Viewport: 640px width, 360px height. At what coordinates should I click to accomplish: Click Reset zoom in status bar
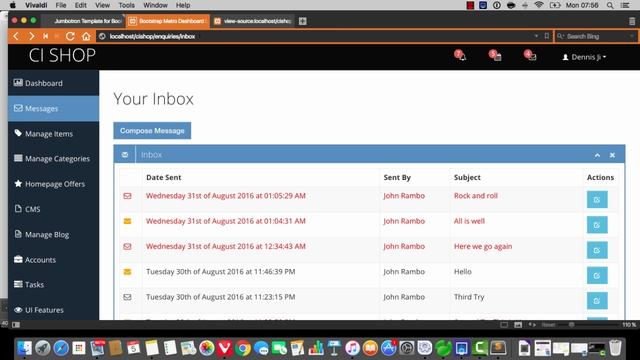(x=548, y=325)
